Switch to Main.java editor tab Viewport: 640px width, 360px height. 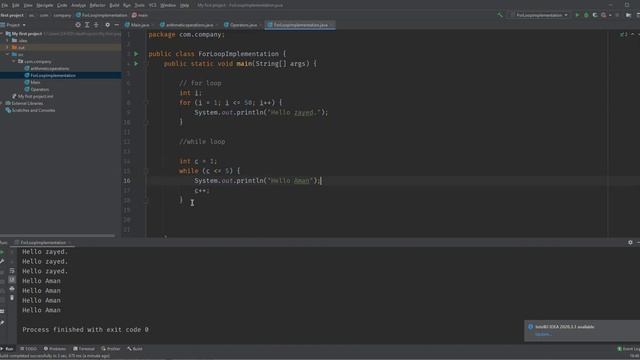140,25
